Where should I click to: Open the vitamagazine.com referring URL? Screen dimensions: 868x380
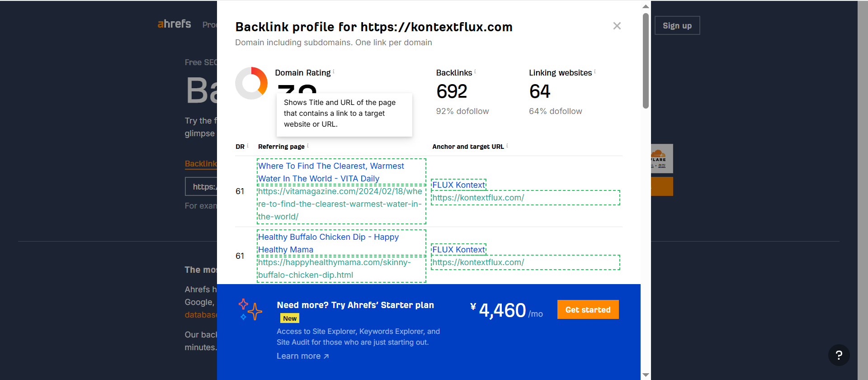pyautogui.click(x=340, y=204)
